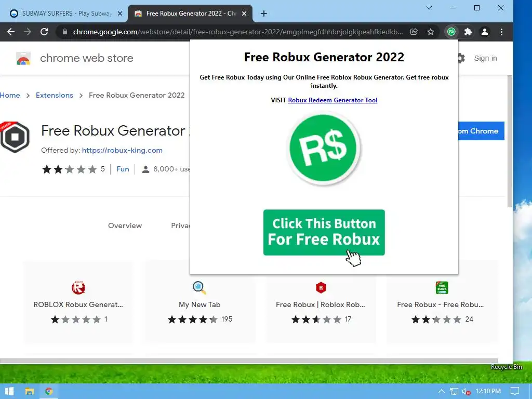The width and height of the screenshot is (532, 399).
Task: Click red hexagon R extension icon
Action: (321, 288)
